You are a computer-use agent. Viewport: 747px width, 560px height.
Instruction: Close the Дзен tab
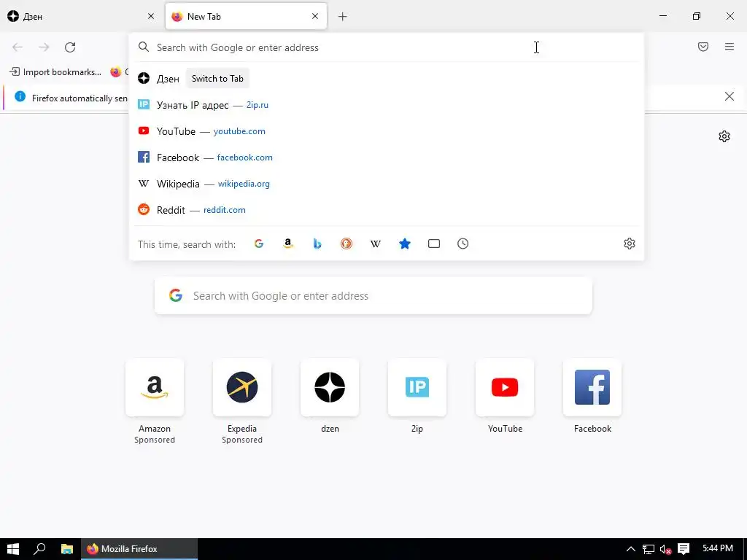coord(151,16)
